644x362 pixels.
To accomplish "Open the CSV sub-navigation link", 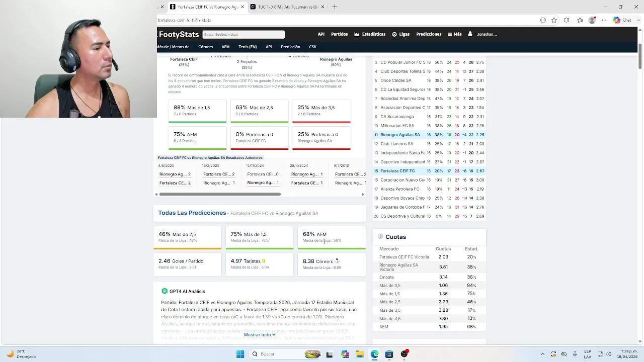I will (312, 47).
